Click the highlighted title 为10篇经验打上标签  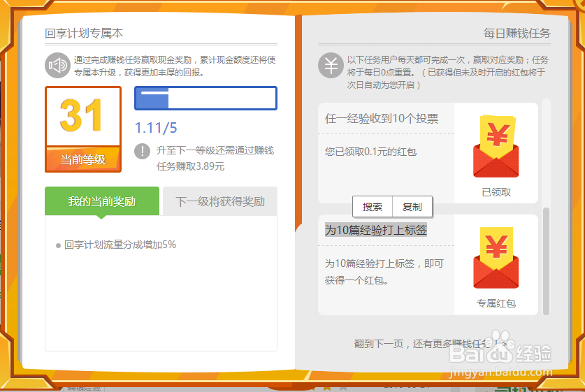click(x=376, y=230)
